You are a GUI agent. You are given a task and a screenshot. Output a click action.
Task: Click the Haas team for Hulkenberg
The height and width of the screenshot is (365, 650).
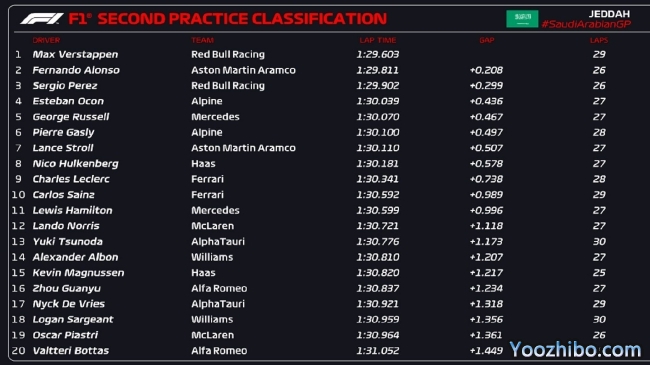(x=203, y=164)
